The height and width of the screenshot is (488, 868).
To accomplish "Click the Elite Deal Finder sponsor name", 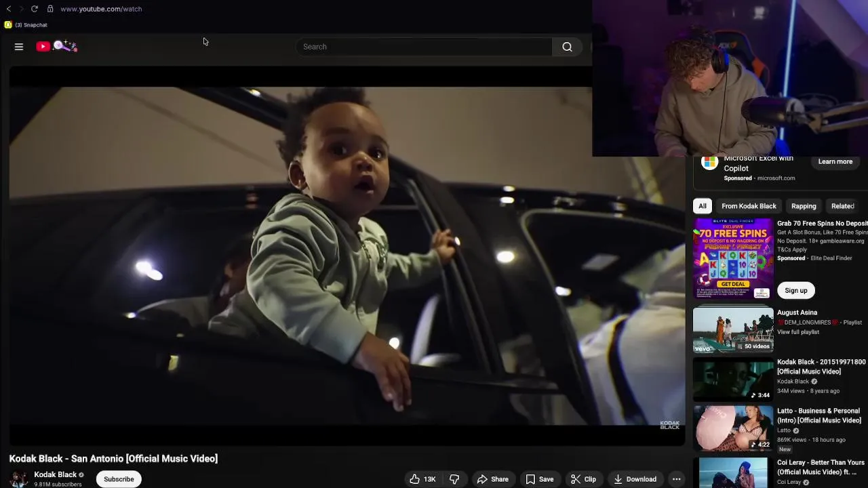I will pos(831,258).
